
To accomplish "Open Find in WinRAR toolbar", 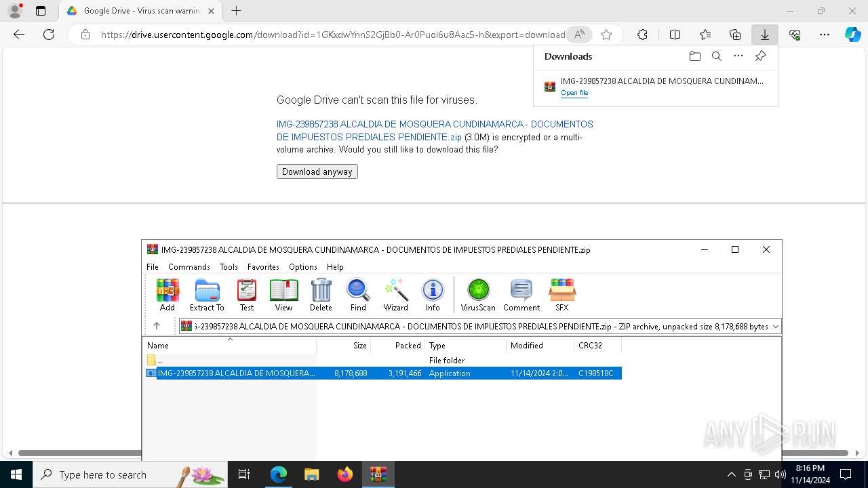I will point(358,295).
